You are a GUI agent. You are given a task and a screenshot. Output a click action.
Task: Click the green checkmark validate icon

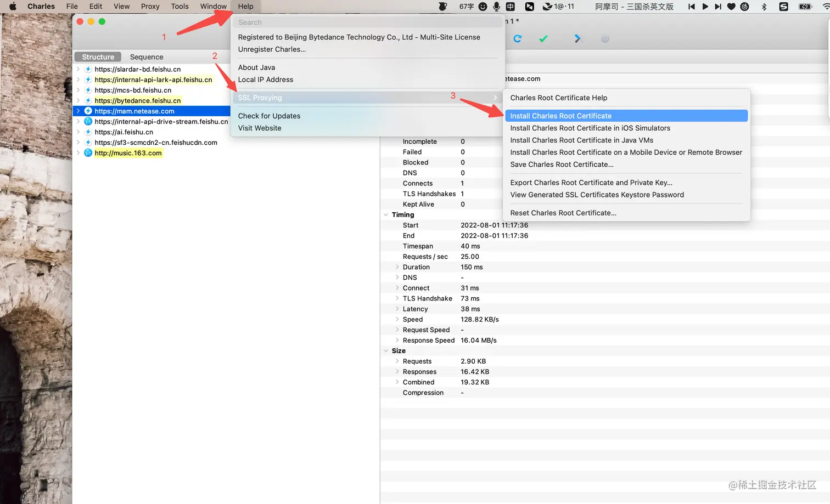543,38
